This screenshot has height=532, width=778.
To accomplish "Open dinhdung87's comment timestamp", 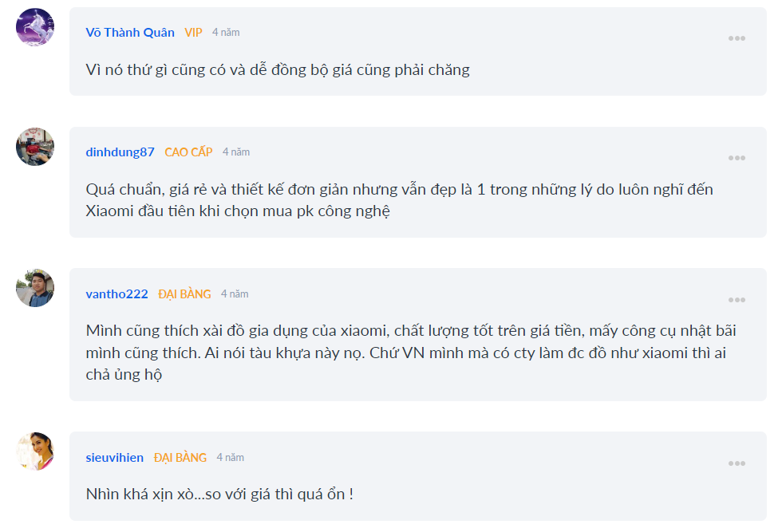I will tap(236, 152).
